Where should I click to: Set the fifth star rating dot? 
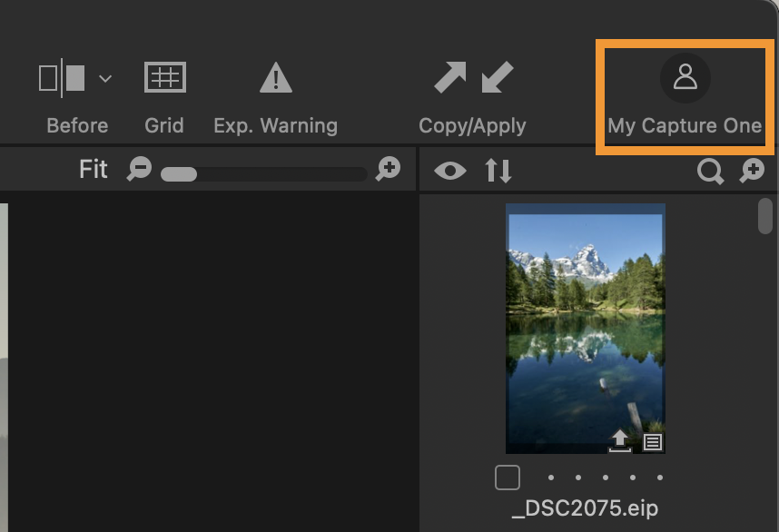(x=660, y=478)
